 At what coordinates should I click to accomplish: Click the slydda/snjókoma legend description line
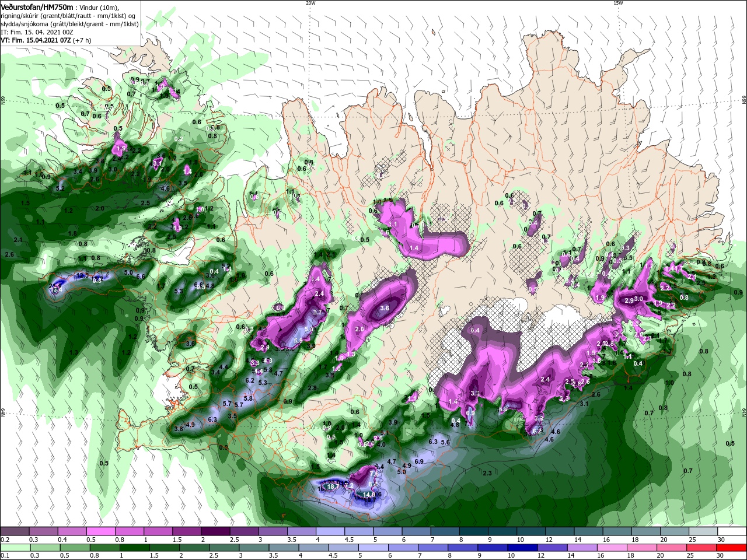point(70,24)
